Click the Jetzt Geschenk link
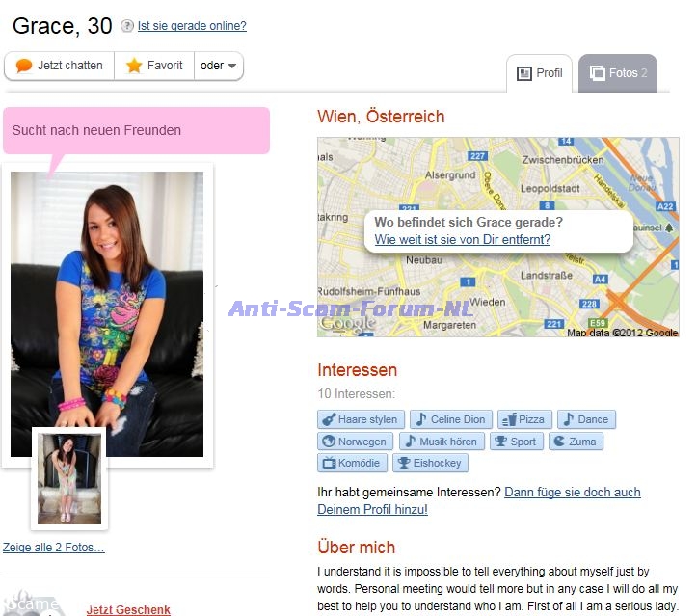The height and width of the screenshot is (616, 697). (128, 610)
